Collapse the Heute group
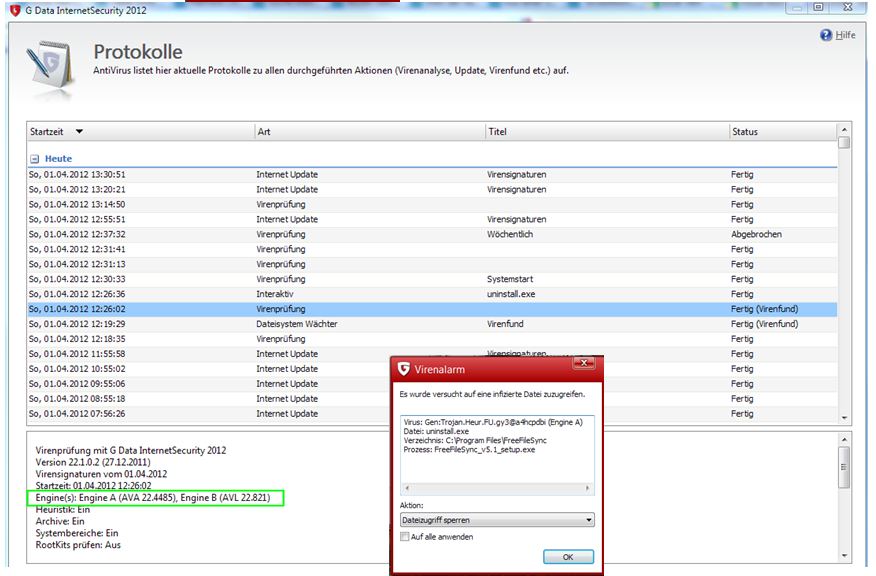This screenshot has width=876, height=576. [x=35, y=159]
